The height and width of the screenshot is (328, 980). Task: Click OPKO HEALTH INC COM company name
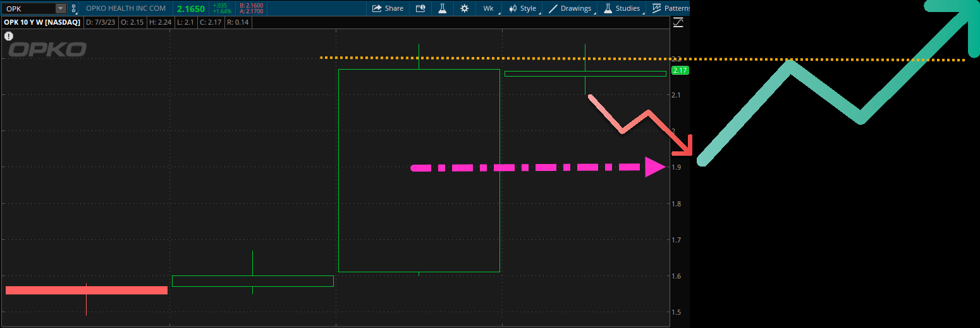[126, 9]
